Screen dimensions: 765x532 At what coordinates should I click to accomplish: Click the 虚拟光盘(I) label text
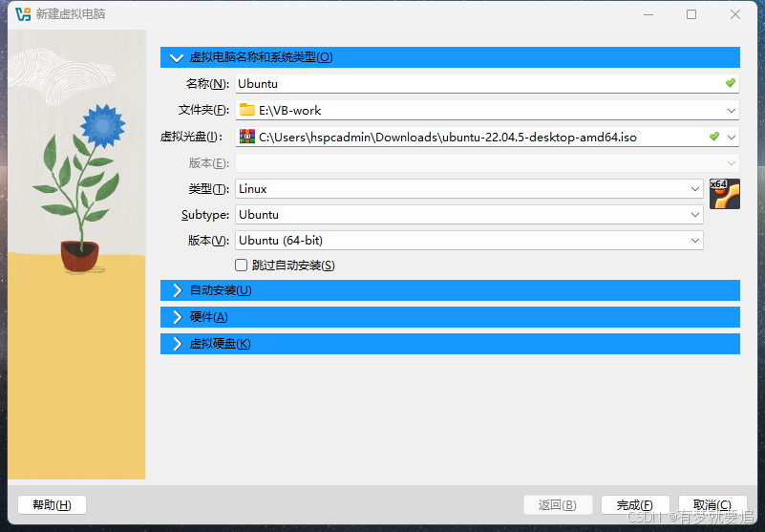pyautogui.click(x=191, y=137)
